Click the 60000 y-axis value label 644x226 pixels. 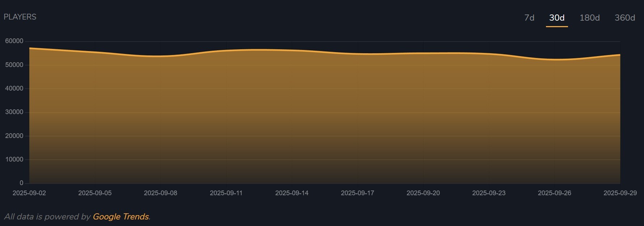14,41
